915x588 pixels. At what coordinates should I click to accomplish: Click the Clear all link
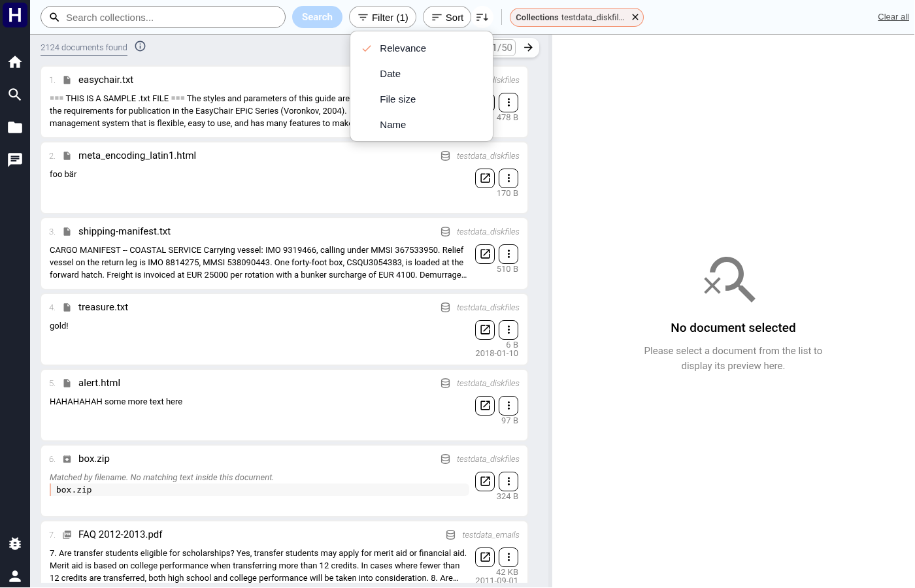coord(893,17)
